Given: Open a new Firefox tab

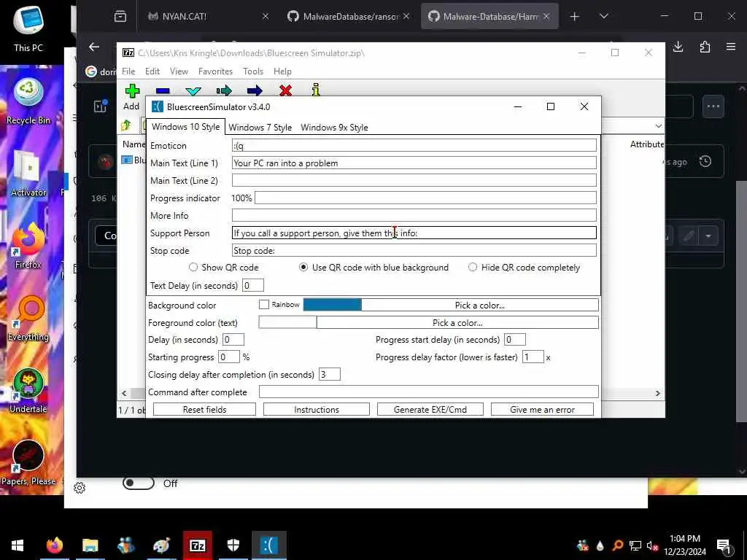Looking at the screenshot, I should (575, 16).
